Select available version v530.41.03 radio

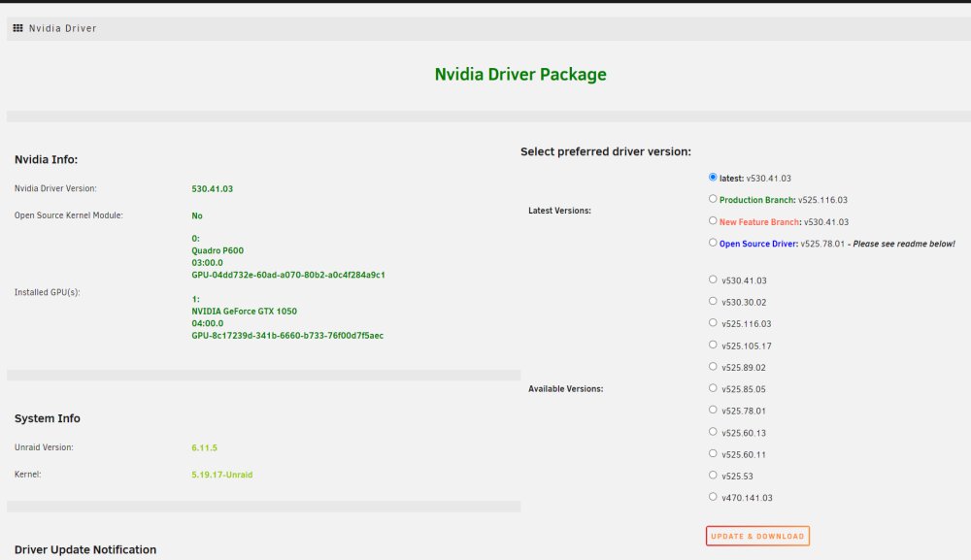(x=713, y=280)
